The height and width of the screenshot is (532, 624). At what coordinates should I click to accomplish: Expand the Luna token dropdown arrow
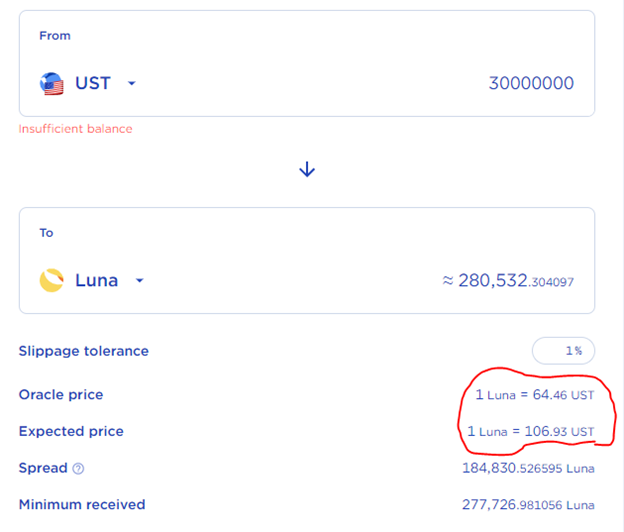139,281
